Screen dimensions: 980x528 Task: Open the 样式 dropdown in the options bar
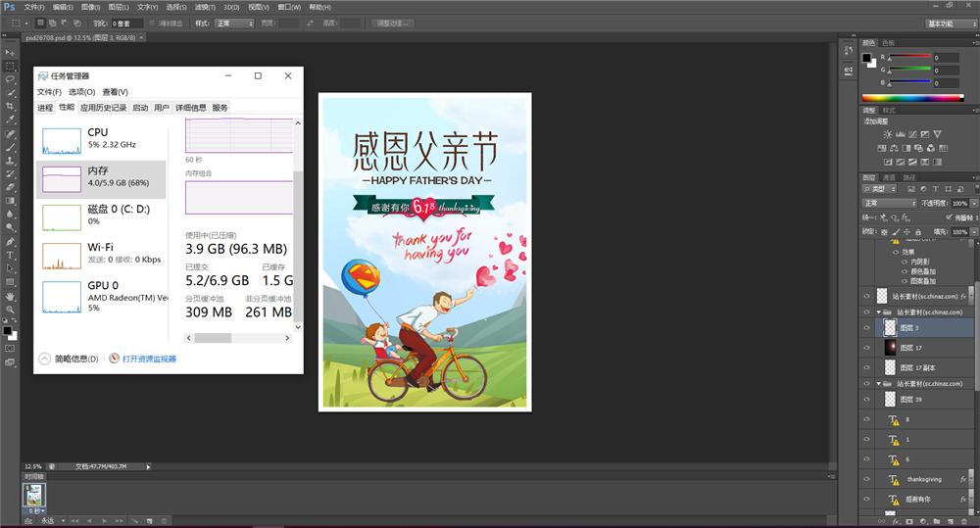pyautogui.click(x=235, y=23)
